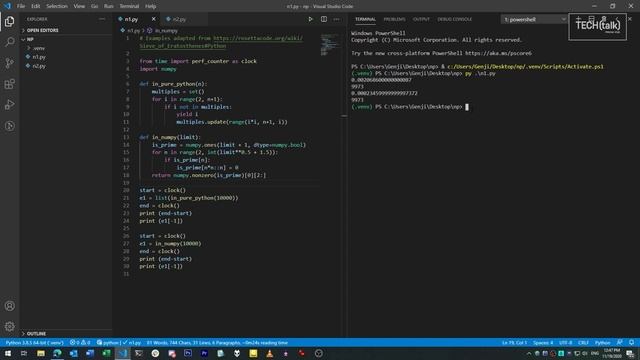The image size is (640, 360).
Task: Open the feedback icon in the status bar
Action: coord(620,342)
